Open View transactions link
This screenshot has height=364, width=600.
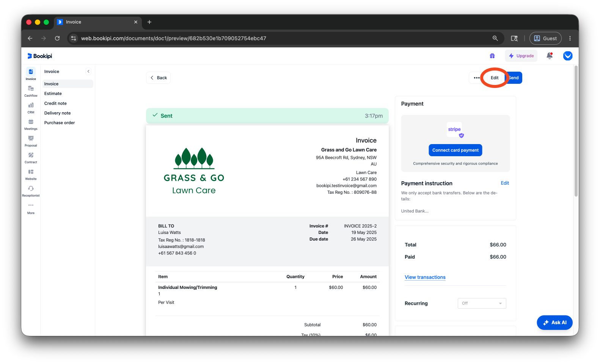(x=425, y=277)
